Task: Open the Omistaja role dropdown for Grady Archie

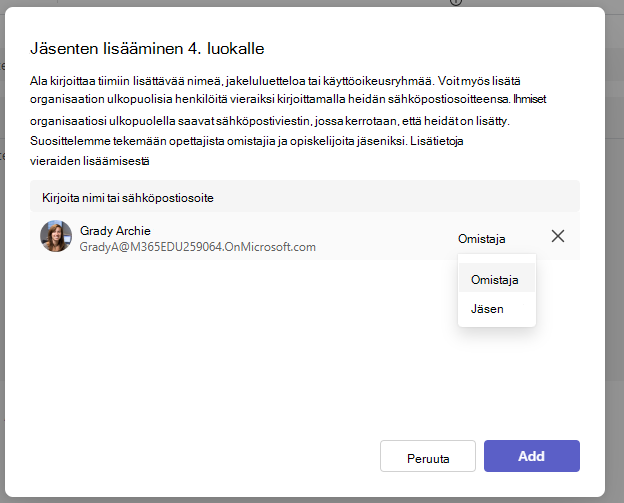Action: pyautogui.click(x=482, y=239)
